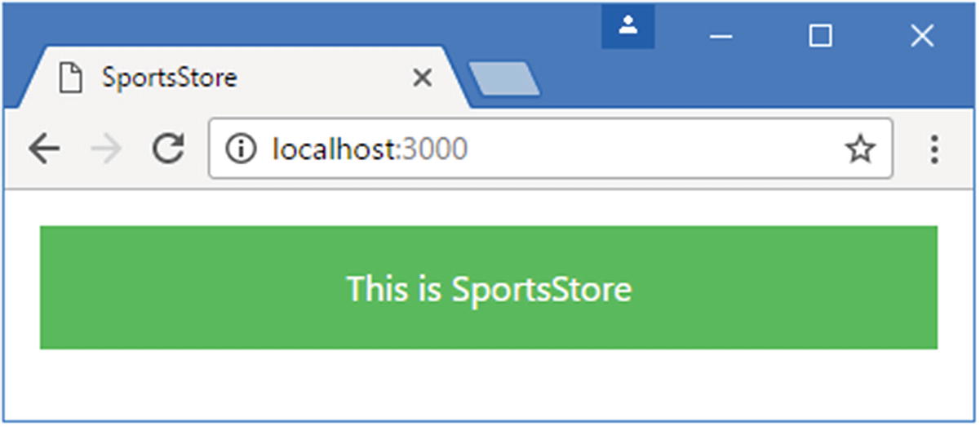
Task: Click the page icon on the SportsStore tab
Action: (71, 78)
